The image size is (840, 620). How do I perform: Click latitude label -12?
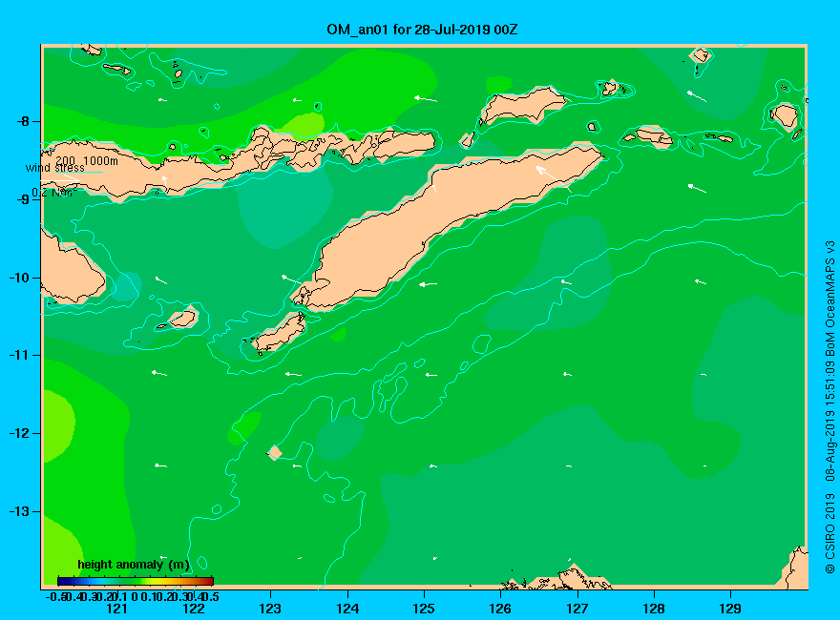coord(19,434)
